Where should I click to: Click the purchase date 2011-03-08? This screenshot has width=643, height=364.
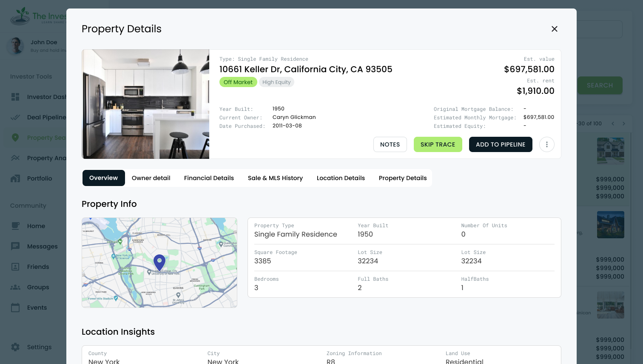coord(287,126)
